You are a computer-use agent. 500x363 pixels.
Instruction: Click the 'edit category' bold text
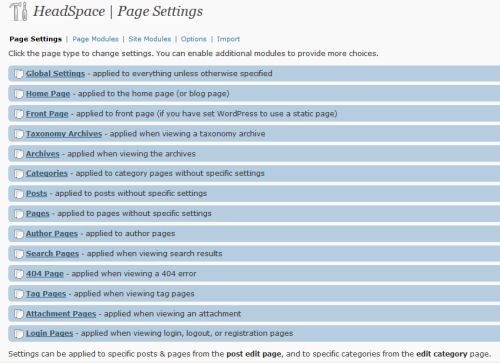point(442,354)
